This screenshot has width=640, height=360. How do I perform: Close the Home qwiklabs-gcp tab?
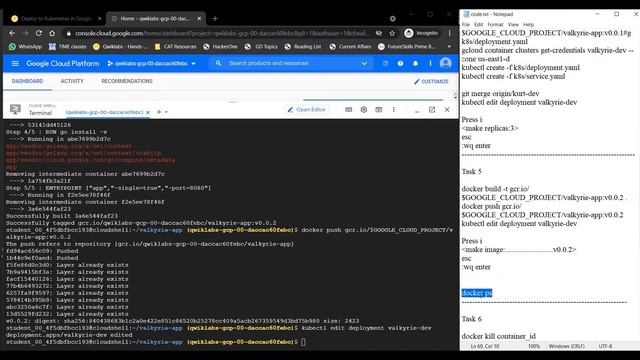click(199, 18)
